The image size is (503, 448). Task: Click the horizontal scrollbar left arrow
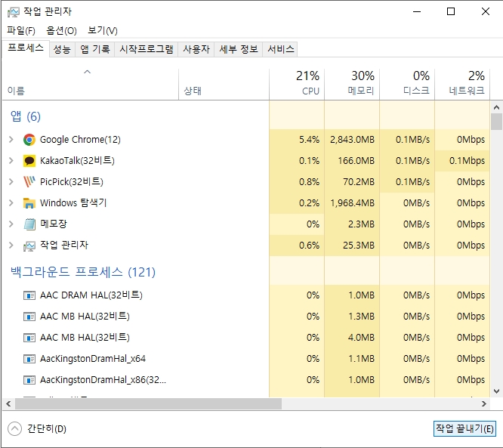[8, 403]
